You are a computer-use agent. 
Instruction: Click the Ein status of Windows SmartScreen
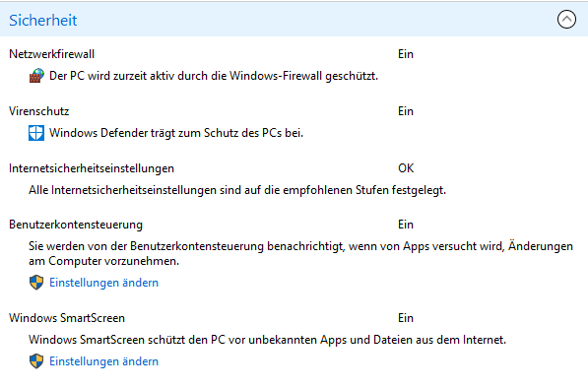pos(406,318)
